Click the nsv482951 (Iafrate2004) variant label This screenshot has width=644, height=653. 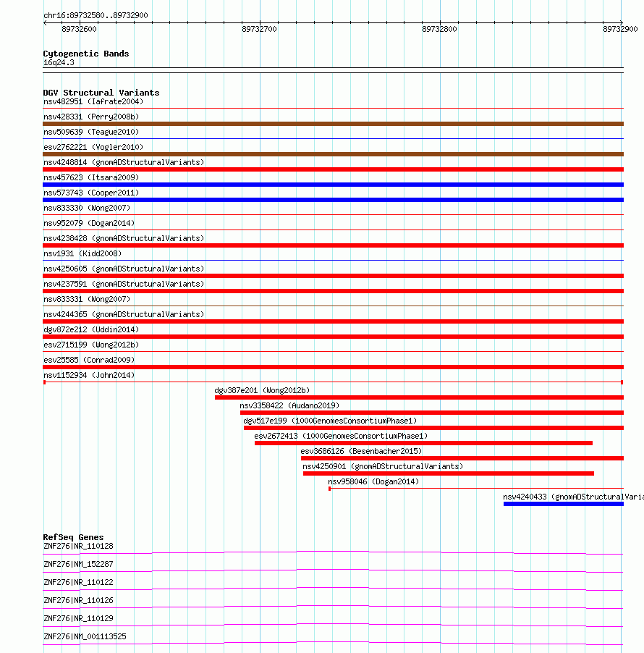pos(93,101)
